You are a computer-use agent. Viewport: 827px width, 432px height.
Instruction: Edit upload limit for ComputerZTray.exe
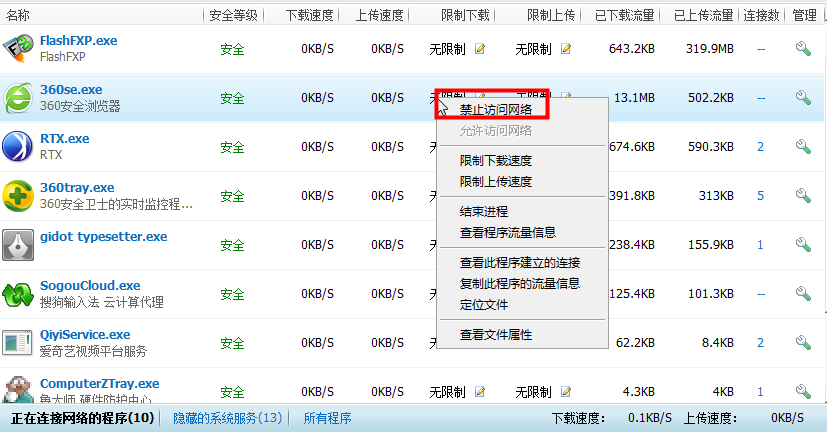[x=566, y=391]
